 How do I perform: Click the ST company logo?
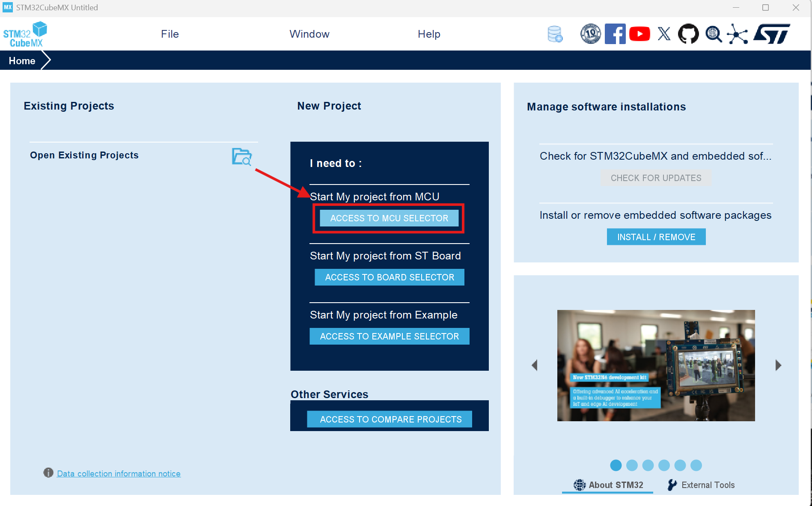pos(772,34)
